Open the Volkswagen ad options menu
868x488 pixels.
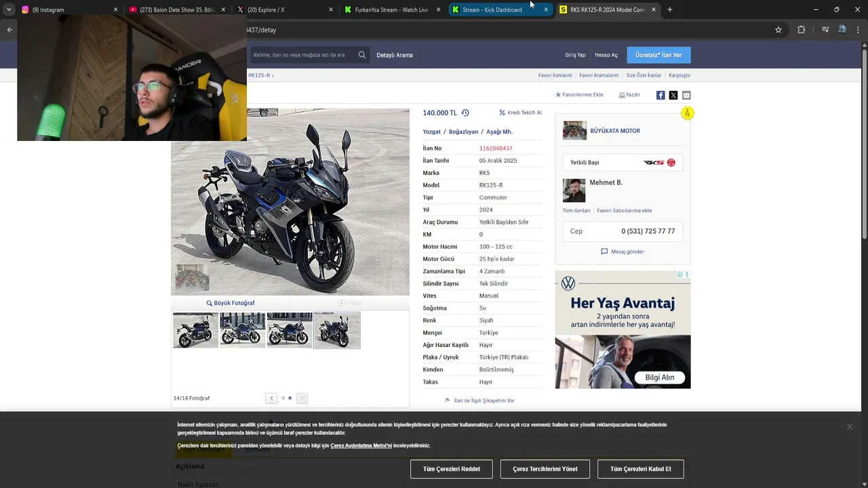click(687, 274)
